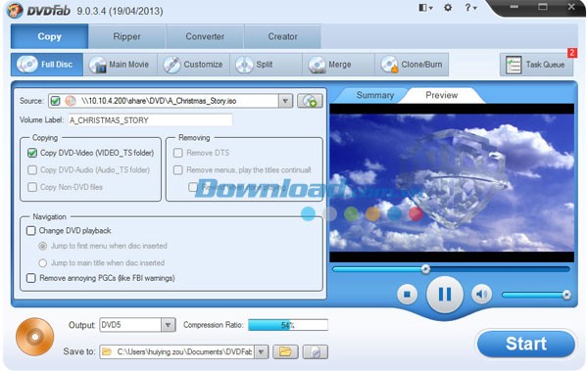Open the Copy module tab
588x371 pixels.
(50, 36)
